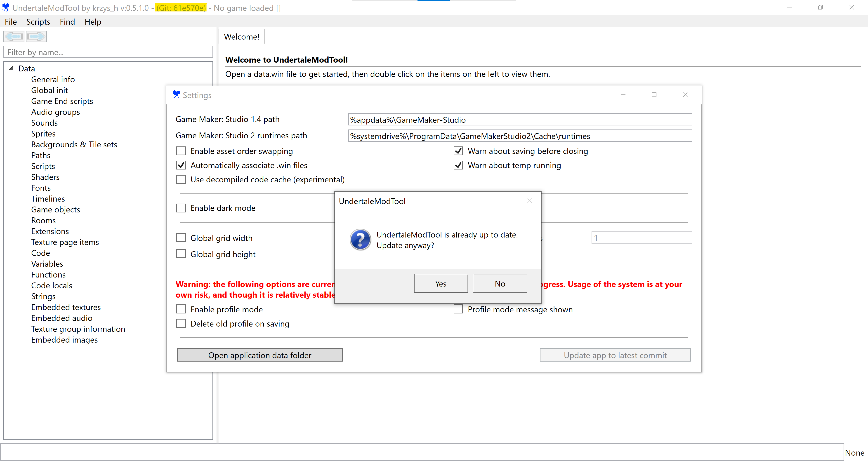Open the File menu

[x=11, y=21]
